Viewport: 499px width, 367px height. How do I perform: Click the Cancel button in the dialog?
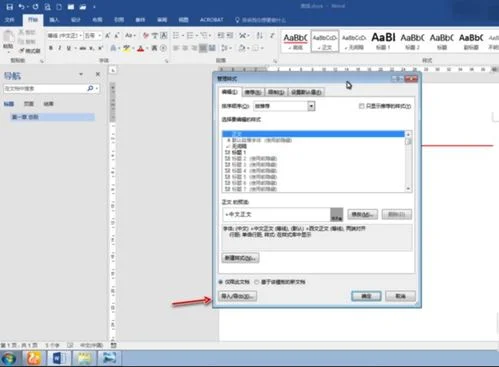pyautogui.click(x=400, y=296)
